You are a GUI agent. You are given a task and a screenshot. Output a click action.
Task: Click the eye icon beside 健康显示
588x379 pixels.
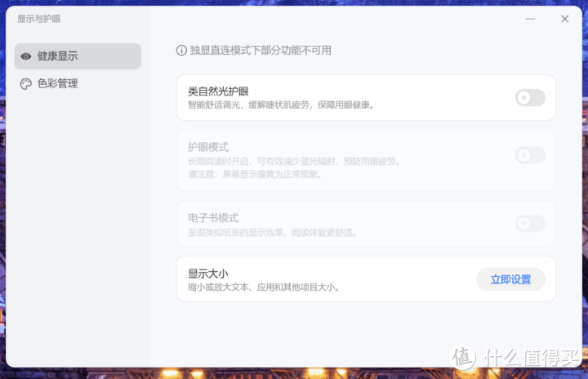click(x=26, y=56)
